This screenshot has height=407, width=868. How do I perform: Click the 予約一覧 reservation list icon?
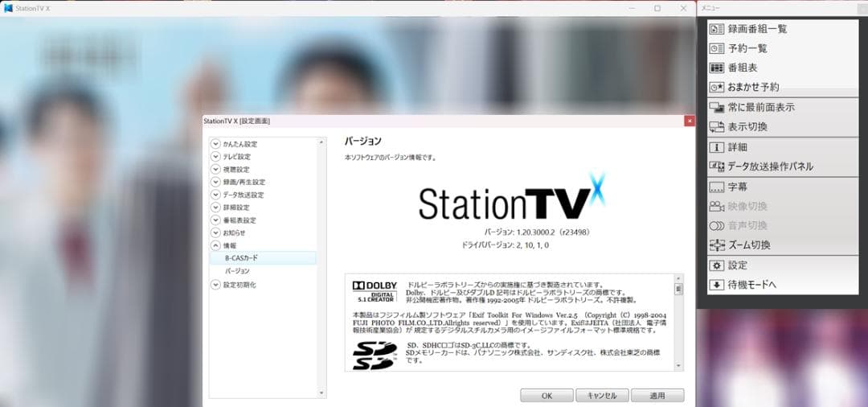[x=717, y=48]
